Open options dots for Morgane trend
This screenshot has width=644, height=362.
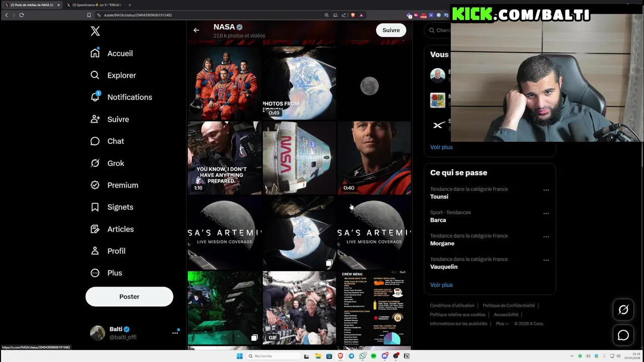[x=546, y=237]
